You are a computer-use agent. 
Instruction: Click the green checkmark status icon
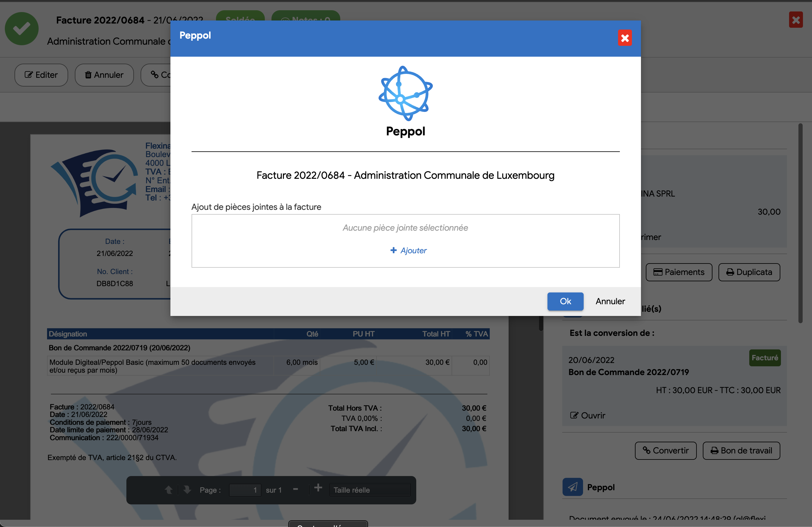(21, 29)
